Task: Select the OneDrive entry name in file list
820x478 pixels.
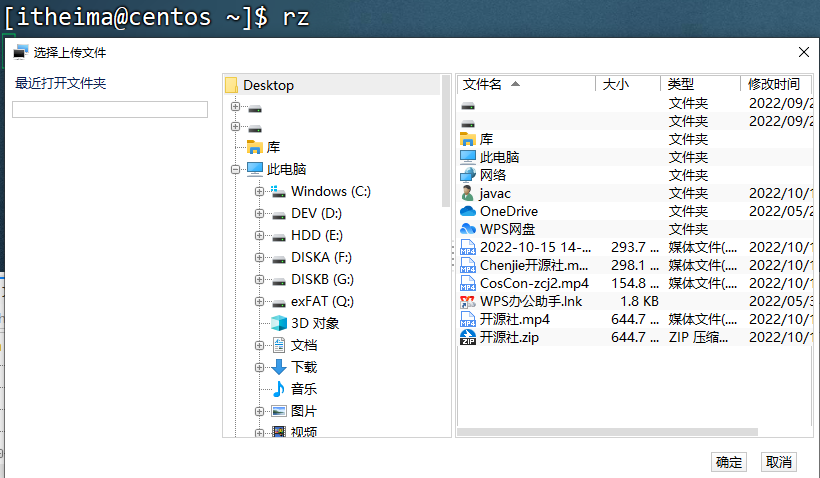Action: [x=509, y=211]
